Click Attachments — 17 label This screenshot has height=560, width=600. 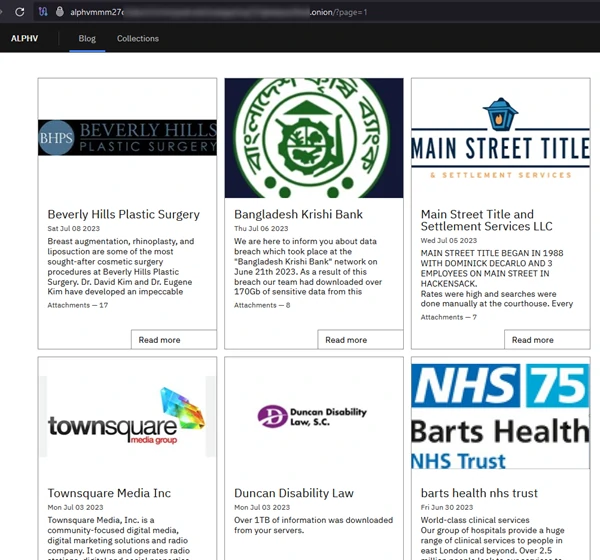tap(78, 305)
